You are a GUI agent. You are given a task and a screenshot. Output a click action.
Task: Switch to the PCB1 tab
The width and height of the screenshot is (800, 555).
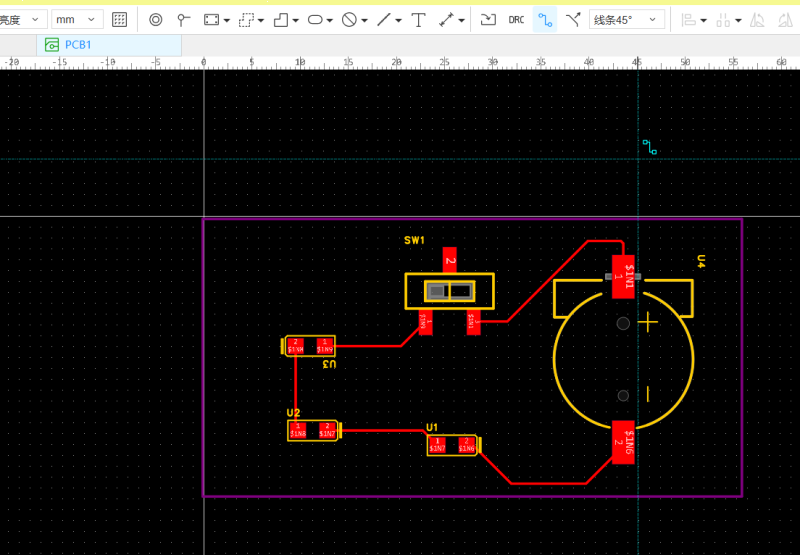coord(78,45)
